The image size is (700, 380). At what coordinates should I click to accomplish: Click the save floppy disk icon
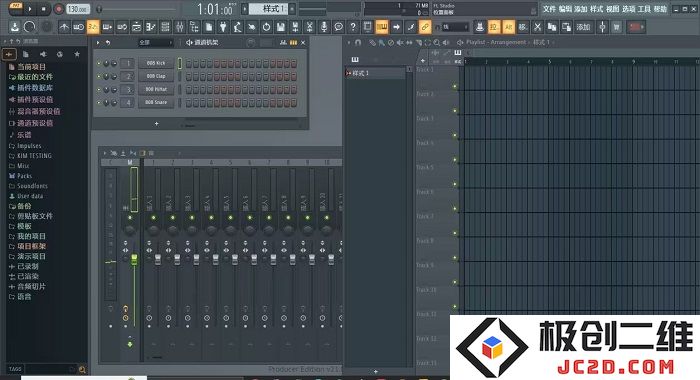280,27
